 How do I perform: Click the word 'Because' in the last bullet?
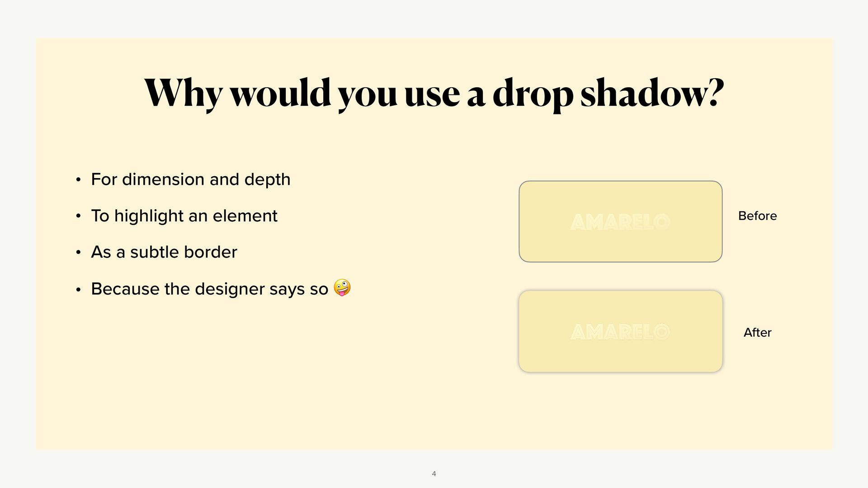(x=125, y=289)
